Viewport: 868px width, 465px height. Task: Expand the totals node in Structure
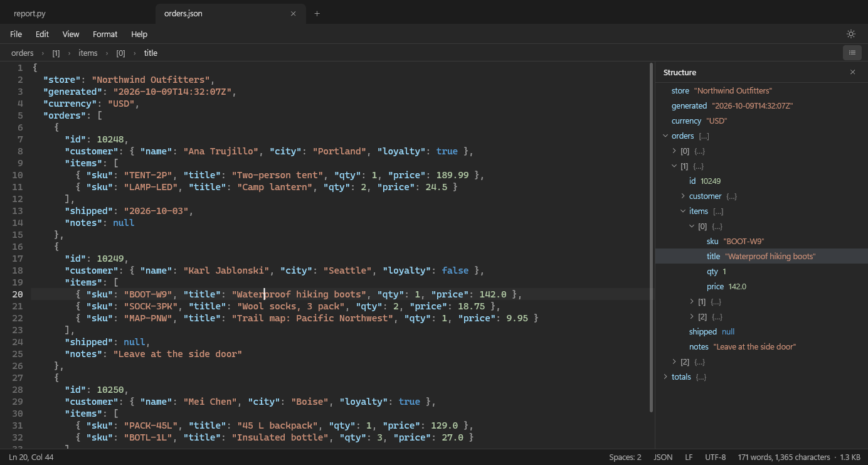(x=665, y=377)
